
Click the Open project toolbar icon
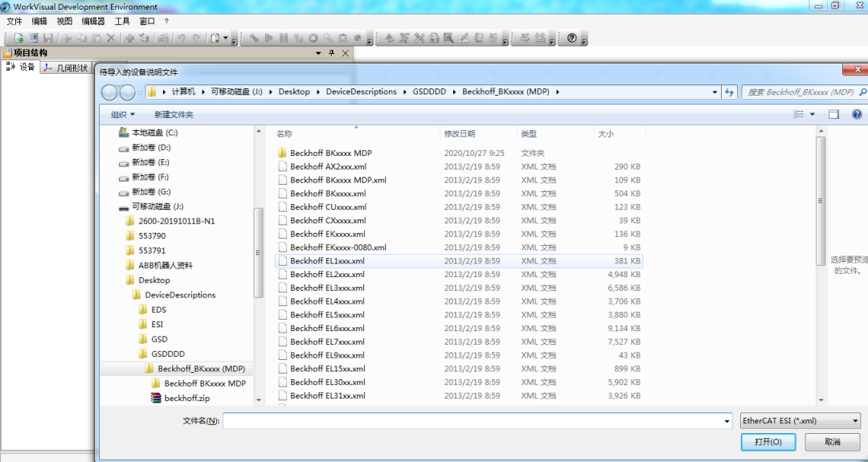pos(34,39)
